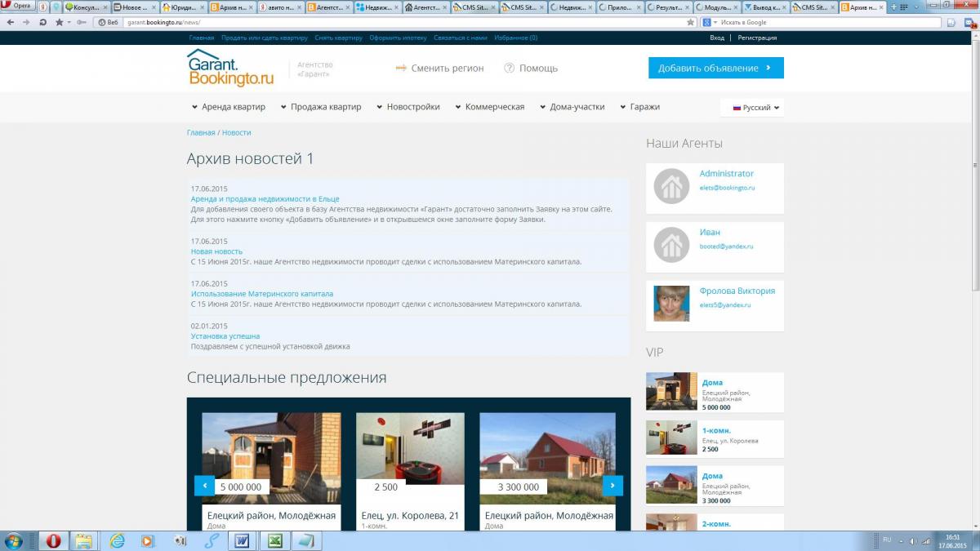The height and width of the screenshot is (551, 980).
Task: Click Добавить объявление button
Action: click(716, 68)
